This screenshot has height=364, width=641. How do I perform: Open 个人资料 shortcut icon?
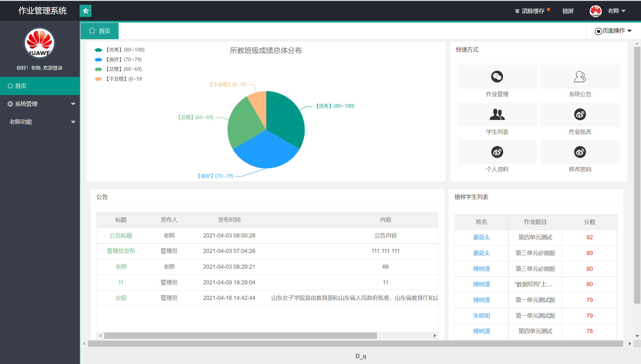click(497, 152)
